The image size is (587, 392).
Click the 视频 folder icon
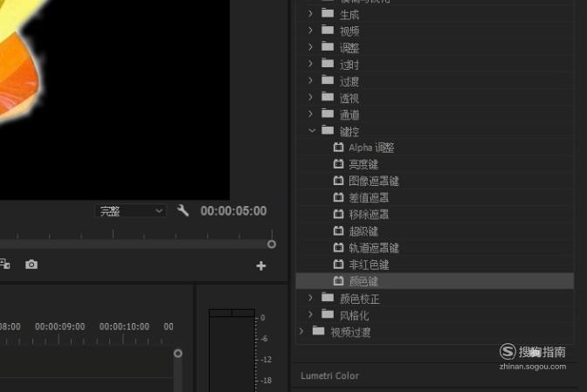click(x=328, y=30)
